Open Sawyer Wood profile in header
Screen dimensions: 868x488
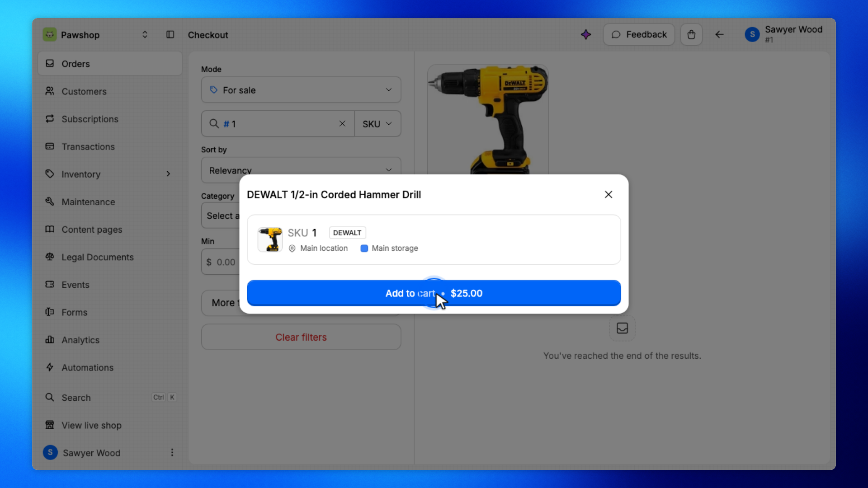point(784,34)
